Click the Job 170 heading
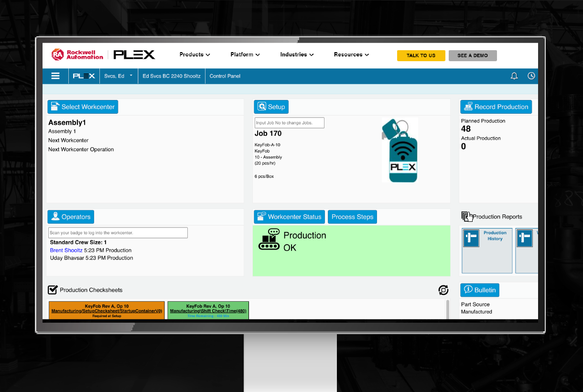The image size is (583, 392). [268, 133]
